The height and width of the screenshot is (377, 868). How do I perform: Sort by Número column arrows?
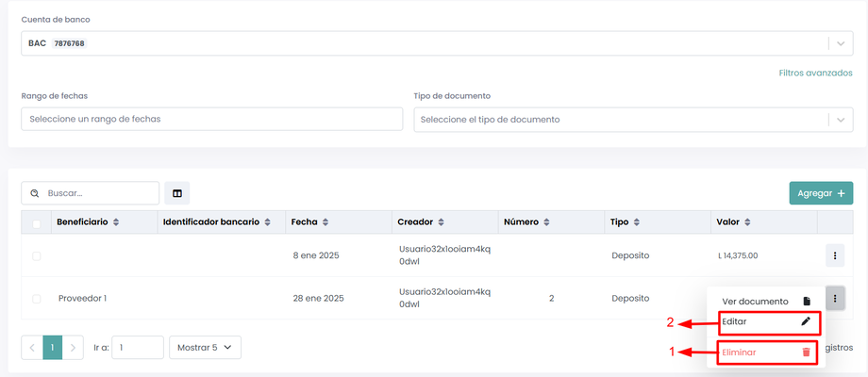(x=546, y=222)
